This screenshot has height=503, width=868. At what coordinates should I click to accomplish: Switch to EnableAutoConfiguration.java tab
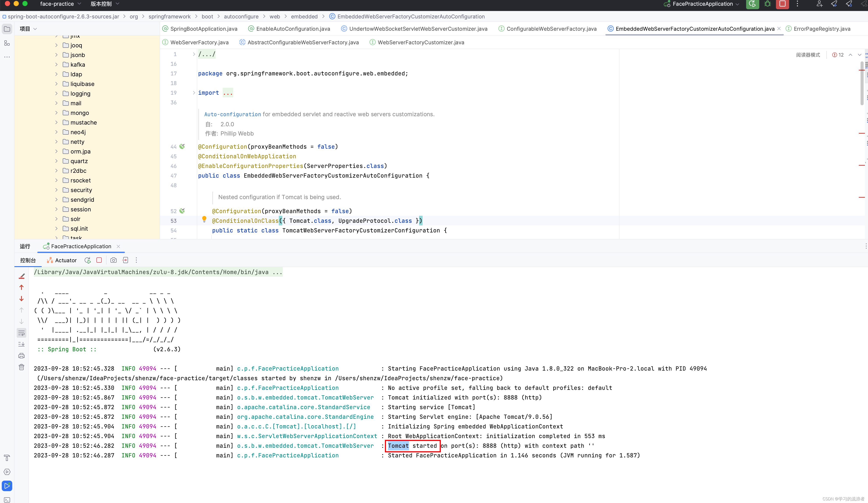[289, 29]
